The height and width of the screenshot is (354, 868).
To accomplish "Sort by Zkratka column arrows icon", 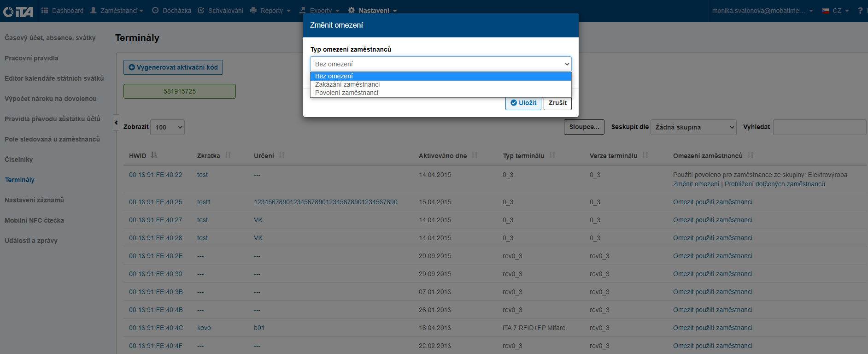I will click(228, 155).
